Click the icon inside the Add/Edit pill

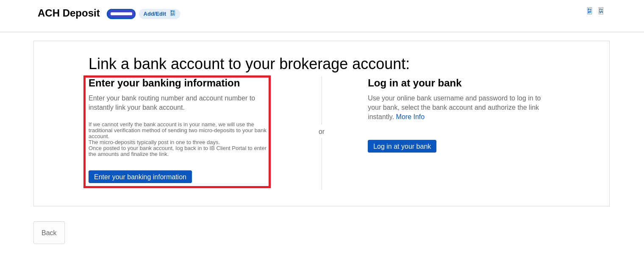click(172, 13)
